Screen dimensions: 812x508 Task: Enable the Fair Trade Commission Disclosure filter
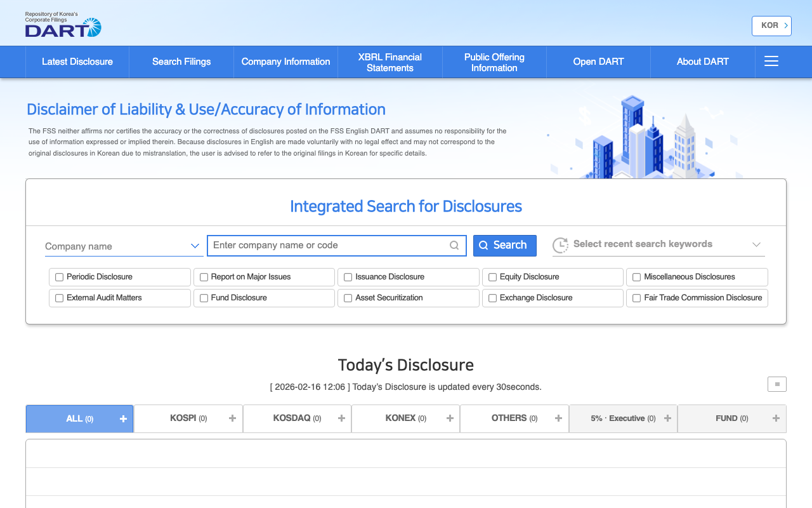(636, 298)
